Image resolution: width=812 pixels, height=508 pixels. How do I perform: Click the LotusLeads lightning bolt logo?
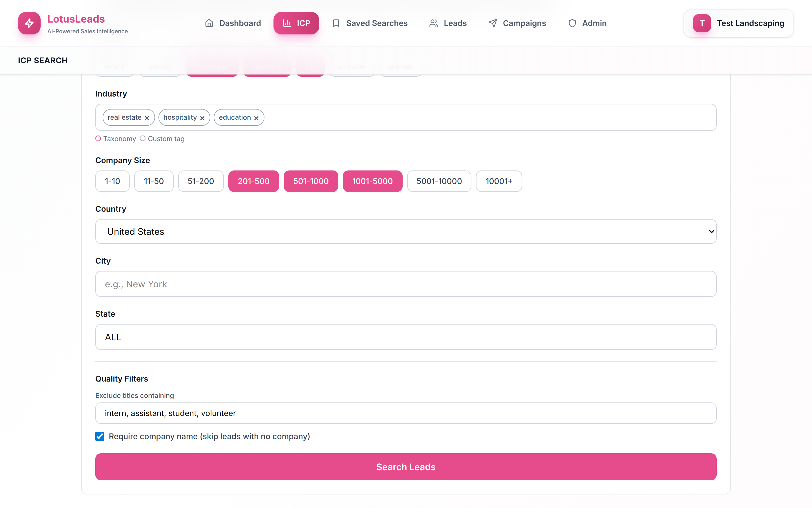[x=29, y=23]
